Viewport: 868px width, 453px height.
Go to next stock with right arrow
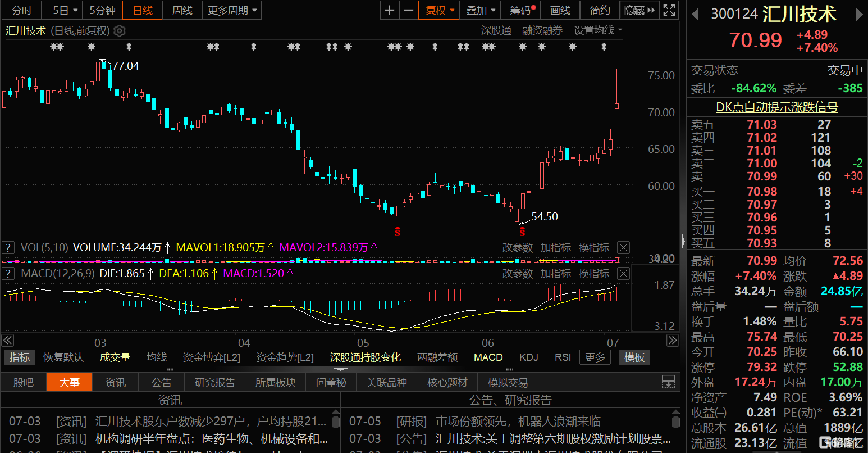pyautogui.click(x=859, y=15)
